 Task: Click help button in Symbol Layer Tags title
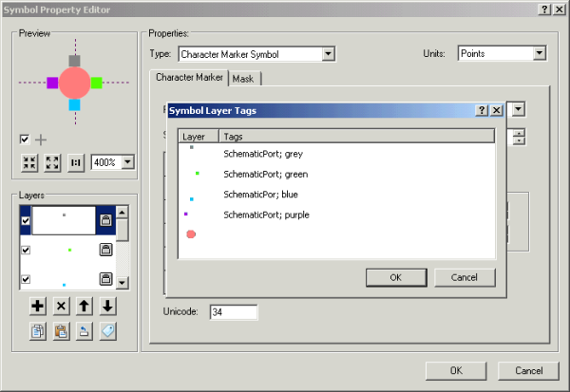(482, 110)
